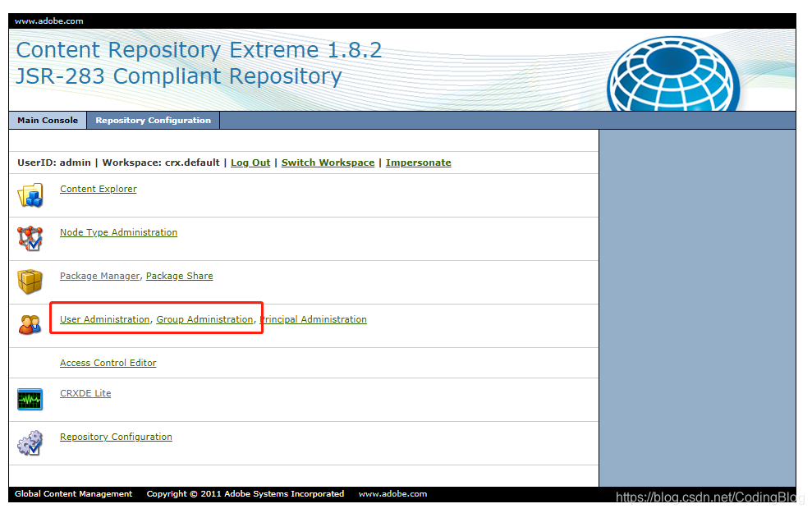
Task: Open the Package Manager link
Action: [x=100, y=276]
